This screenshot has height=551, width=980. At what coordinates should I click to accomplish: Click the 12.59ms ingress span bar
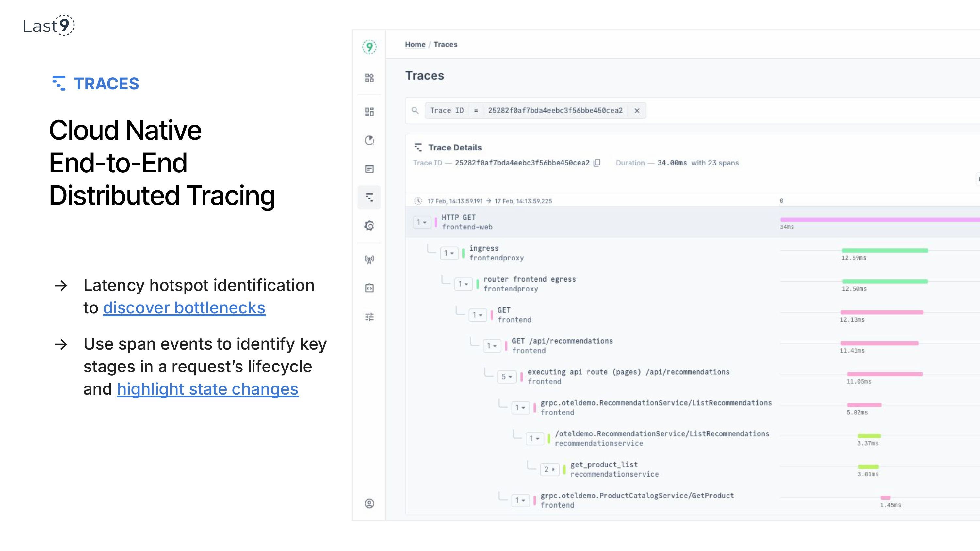885,251
